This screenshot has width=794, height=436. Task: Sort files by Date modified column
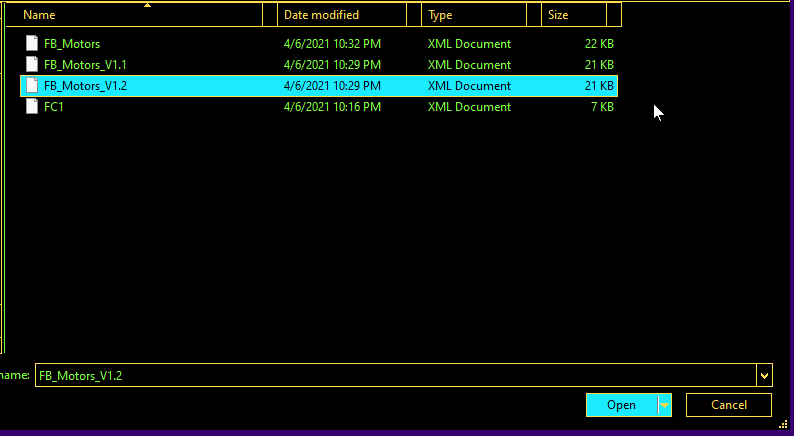point(342,15)
